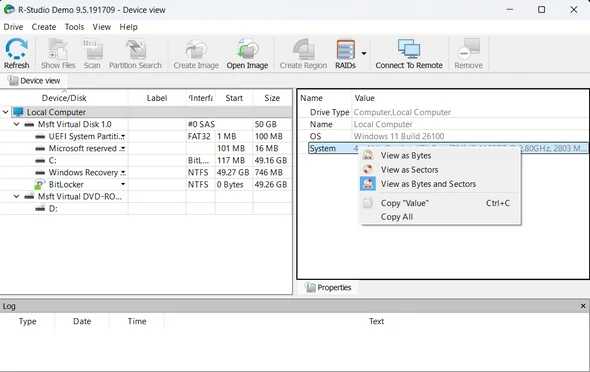590x372 pixels.
Task: Click the drive icon beside D:
Action: [40, 208]
